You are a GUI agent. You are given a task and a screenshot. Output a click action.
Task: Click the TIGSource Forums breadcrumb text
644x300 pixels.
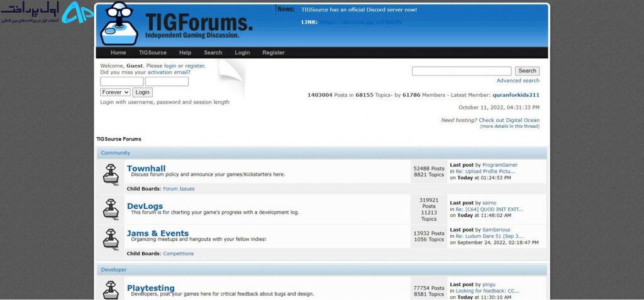tap(119, 140)
